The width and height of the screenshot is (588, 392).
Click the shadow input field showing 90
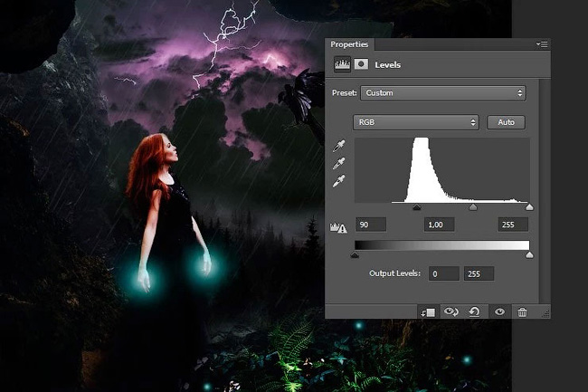[x=371, y=225]
